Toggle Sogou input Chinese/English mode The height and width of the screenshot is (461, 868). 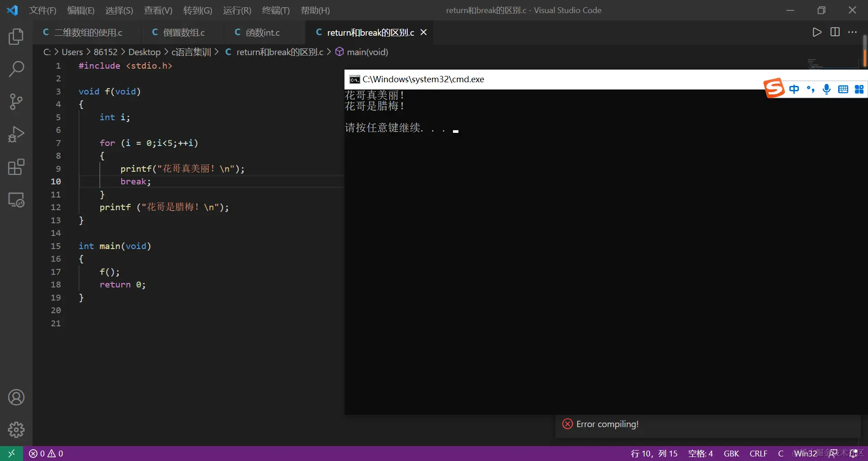[x=794, y=89]
